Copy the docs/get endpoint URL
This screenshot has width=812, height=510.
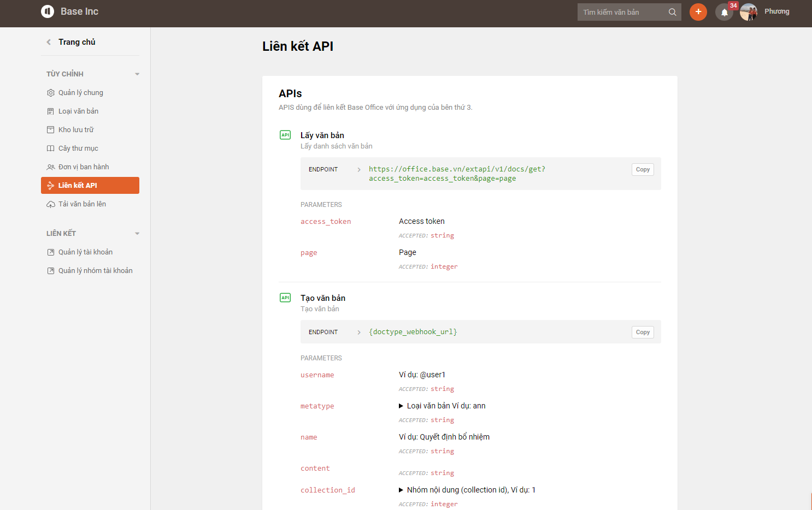coord(643,170)
